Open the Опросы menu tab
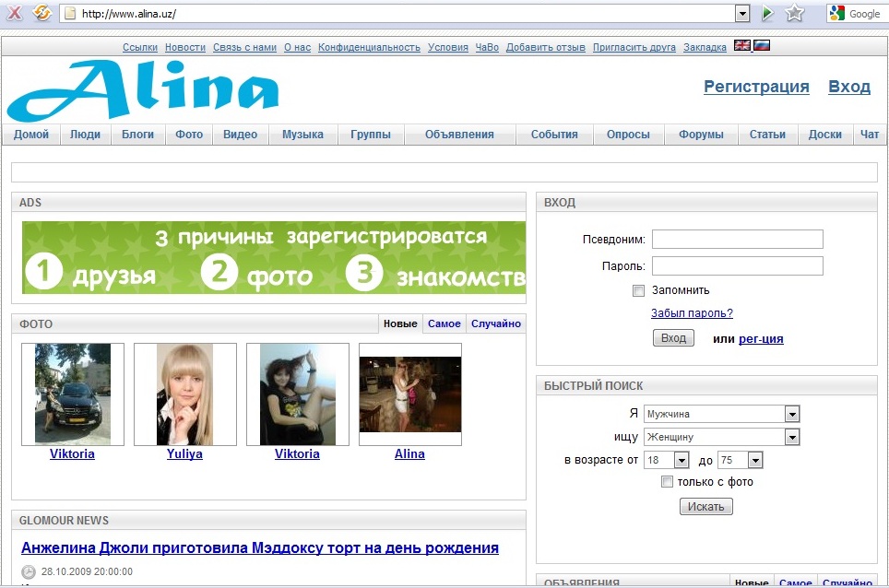The height and width of the screenshot is (588, 889). [x=628, y=135]
